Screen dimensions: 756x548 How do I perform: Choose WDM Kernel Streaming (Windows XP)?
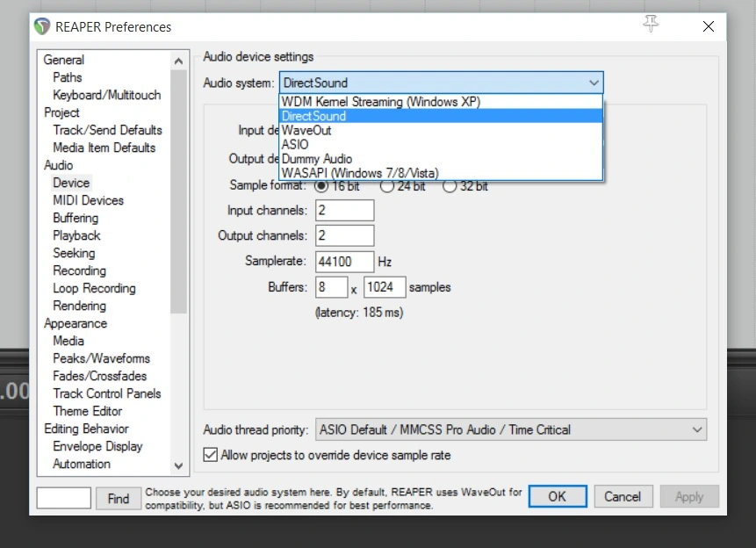click(441, 102)
